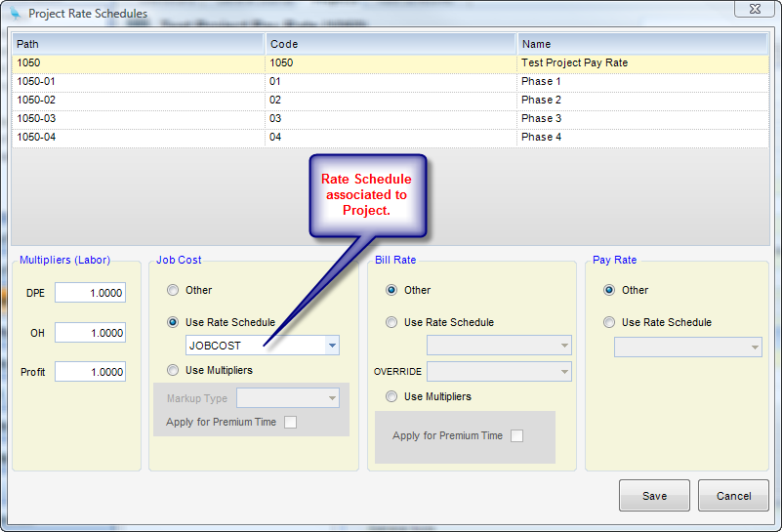
Task: Click the Project Rate Schedules title bar icon
Action: [16, 14]
